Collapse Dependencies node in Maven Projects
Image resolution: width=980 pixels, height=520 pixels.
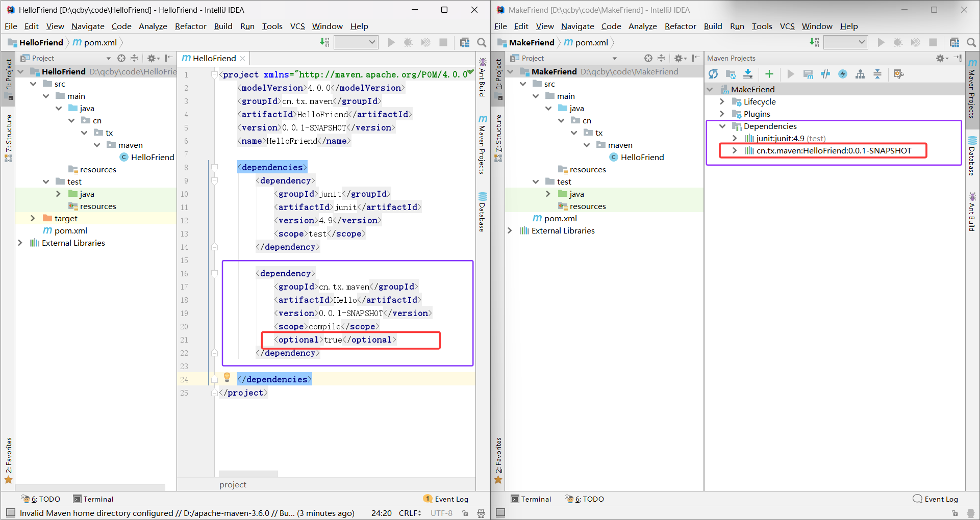coord(722,126)
